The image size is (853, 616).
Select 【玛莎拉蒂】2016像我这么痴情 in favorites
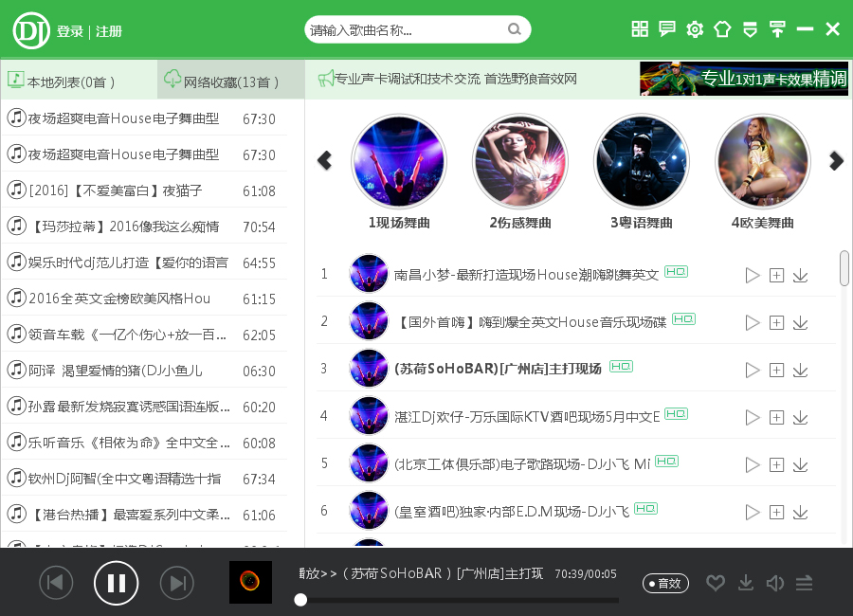[144, 226]
